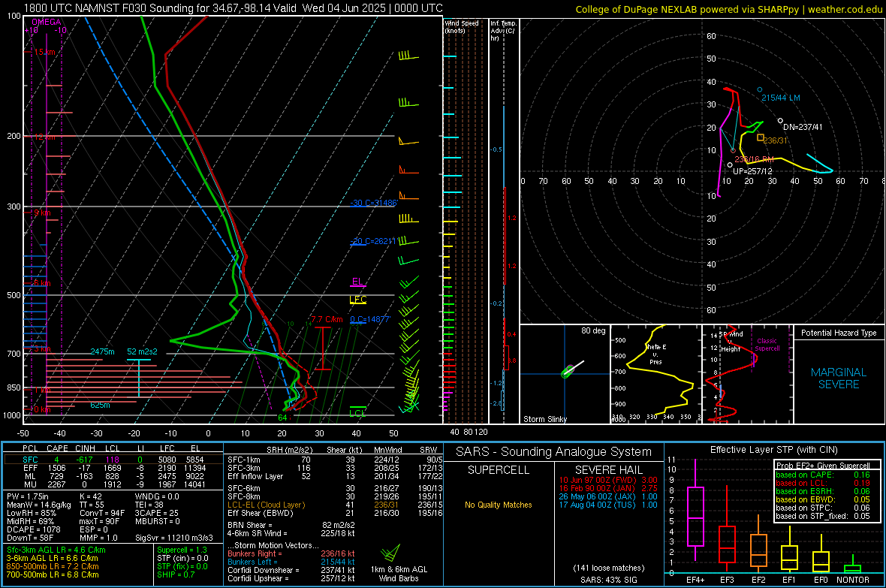Viewport: 886px width, 588px height.
Task: Click the Theta-E v. Pres inset label
Action: [655, 354]
